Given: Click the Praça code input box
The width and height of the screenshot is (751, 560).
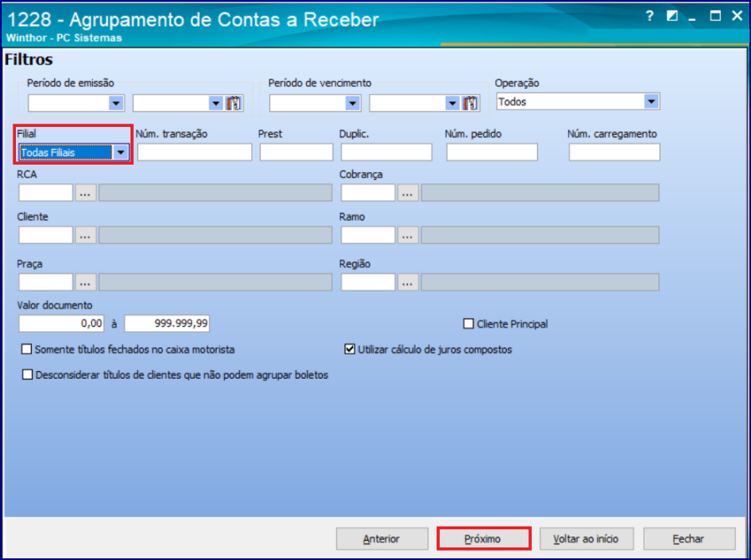Looking at the screenshot, I should [x=45, y=283].
